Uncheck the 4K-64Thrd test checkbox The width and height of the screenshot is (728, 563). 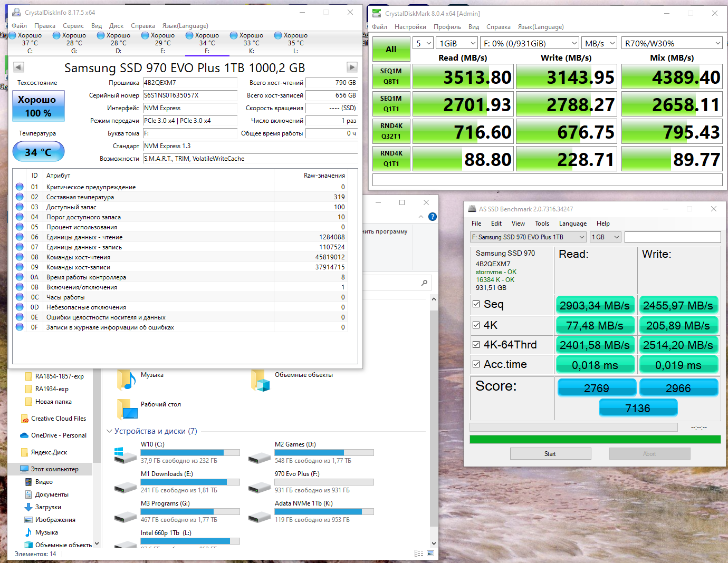coord(476,345)
